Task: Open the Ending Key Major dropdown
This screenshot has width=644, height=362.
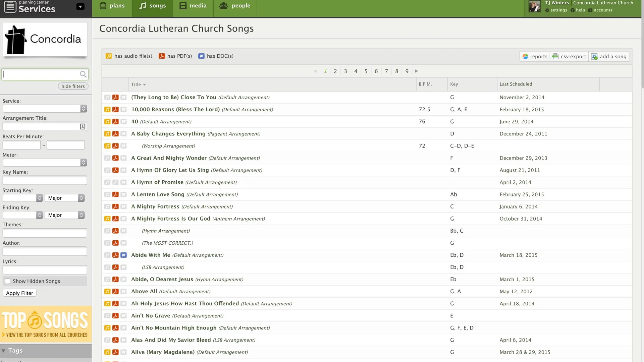Action: 65,215
